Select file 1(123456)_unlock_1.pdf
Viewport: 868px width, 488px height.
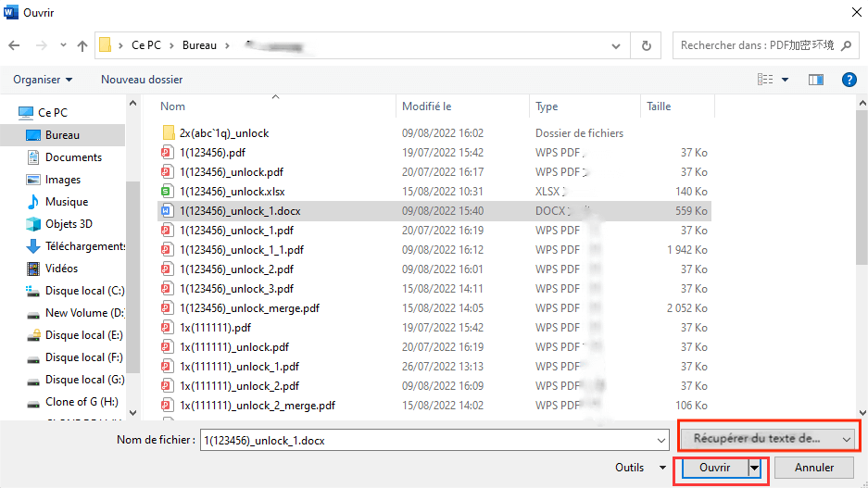pos(236,231)
